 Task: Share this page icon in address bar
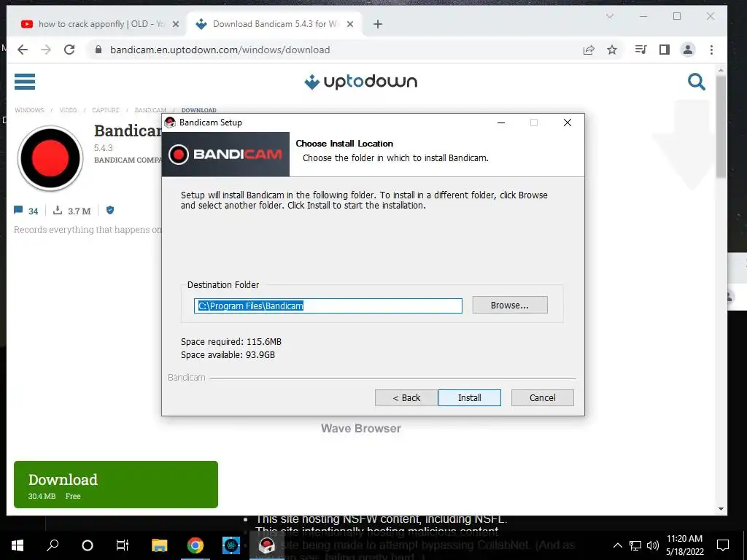click(589, 50)
